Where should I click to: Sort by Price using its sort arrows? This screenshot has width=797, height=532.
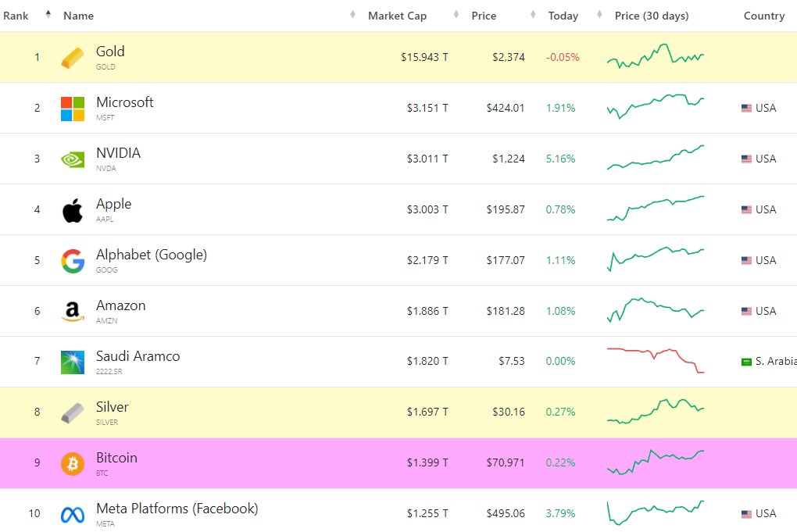pos(533,15)
